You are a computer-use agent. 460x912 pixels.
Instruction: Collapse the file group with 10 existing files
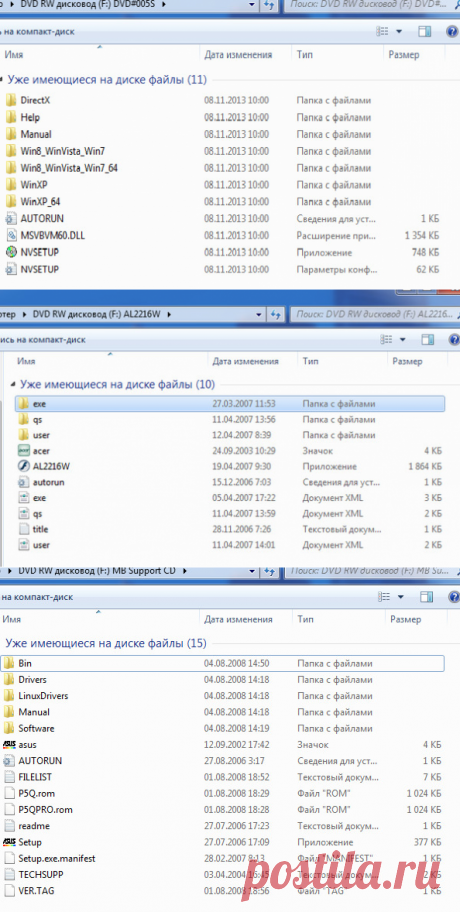pos(13,384)
